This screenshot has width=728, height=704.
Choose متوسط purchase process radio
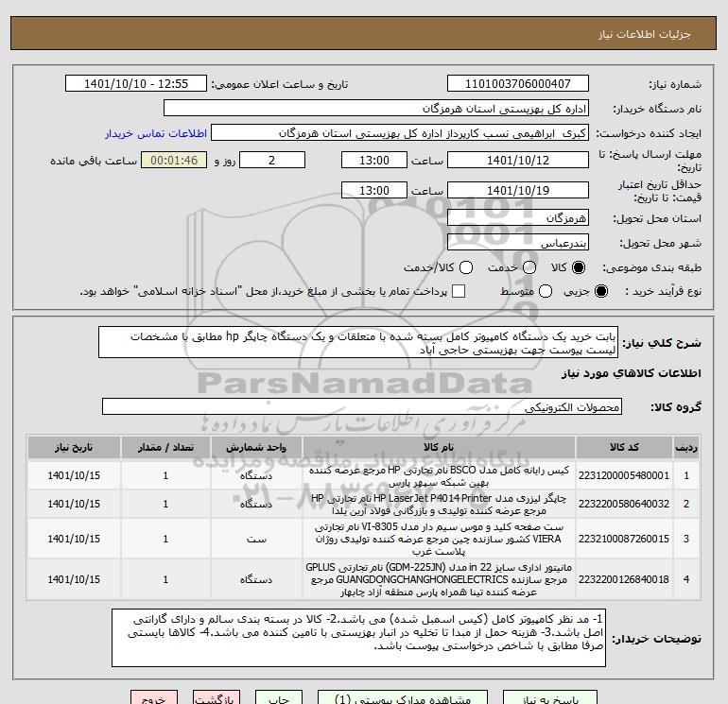click(546, 291)
